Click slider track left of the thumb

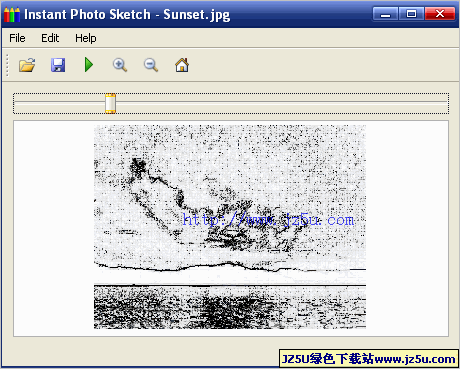[x=60, y=103]
